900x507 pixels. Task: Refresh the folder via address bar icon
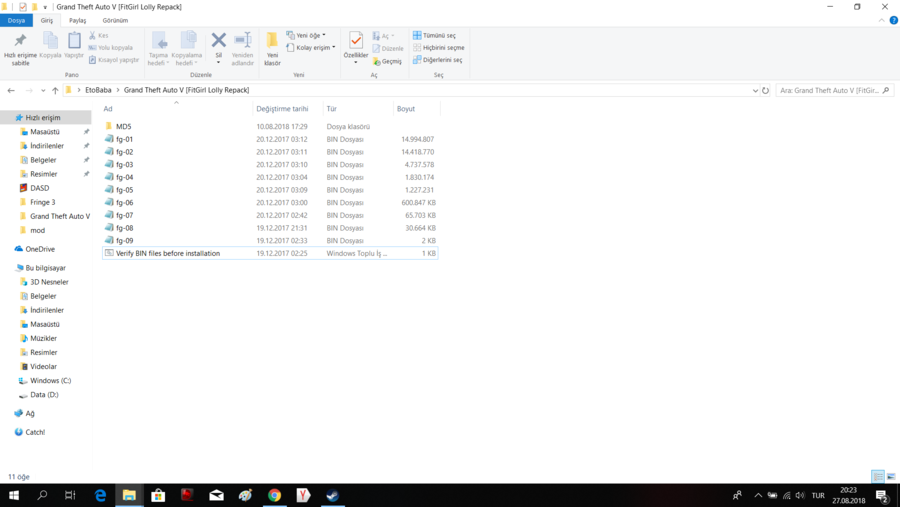coord(766,90)
